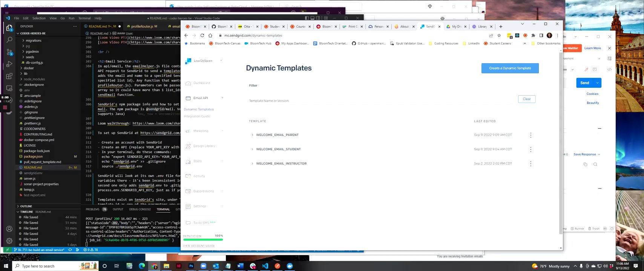Open the File menu in VS Code
Image resolution: width=644 pixels, height=271 pixels.
(17, 18)
